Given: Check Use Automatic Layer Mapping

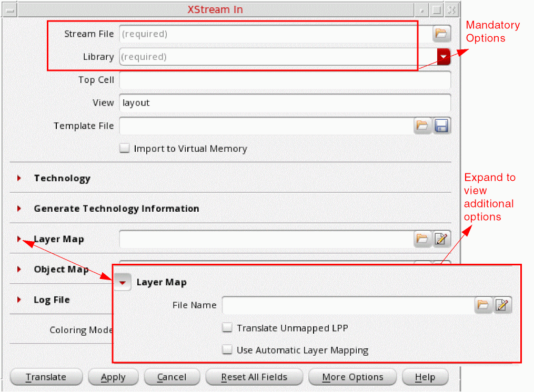Looking at the screenshot, I should (x=227, y=350).
